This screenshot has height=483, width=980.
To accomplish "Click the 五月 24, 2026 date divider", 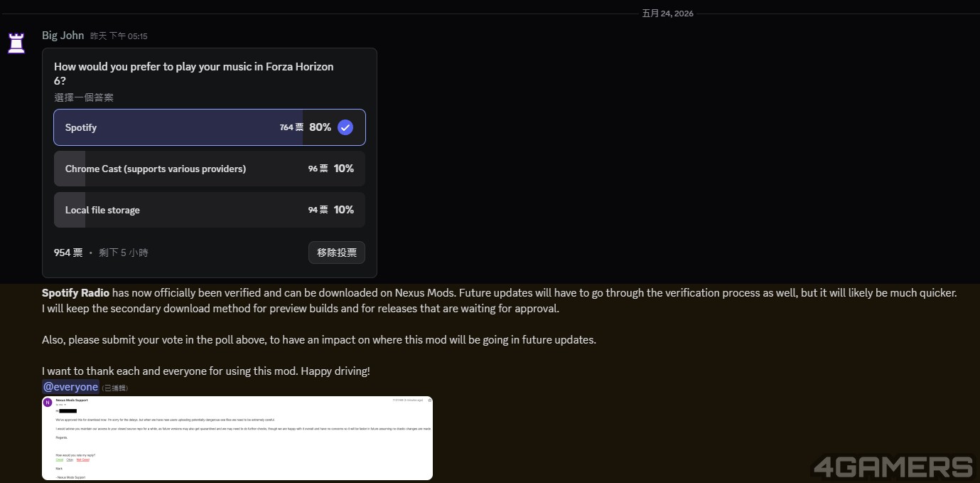I will pos(667,14).
